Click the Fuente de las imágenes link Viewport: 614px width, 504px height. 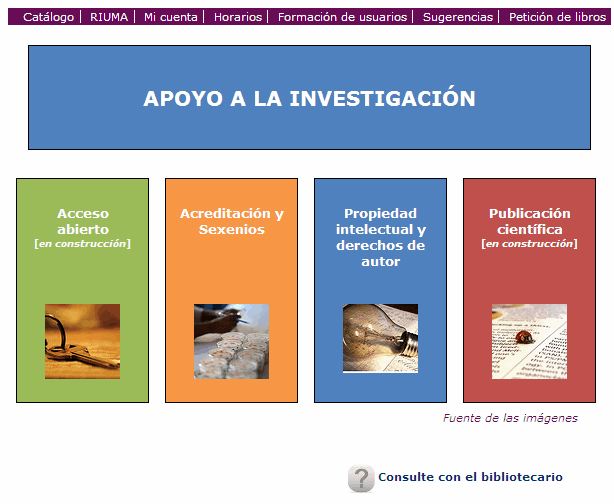510,418
